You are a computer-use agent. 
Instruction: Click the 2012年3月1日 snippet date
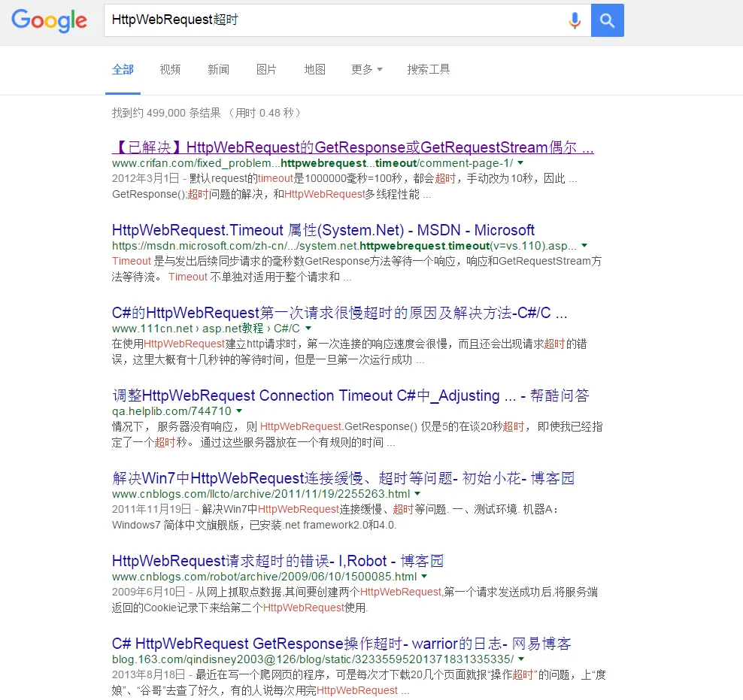coord(145,178)
